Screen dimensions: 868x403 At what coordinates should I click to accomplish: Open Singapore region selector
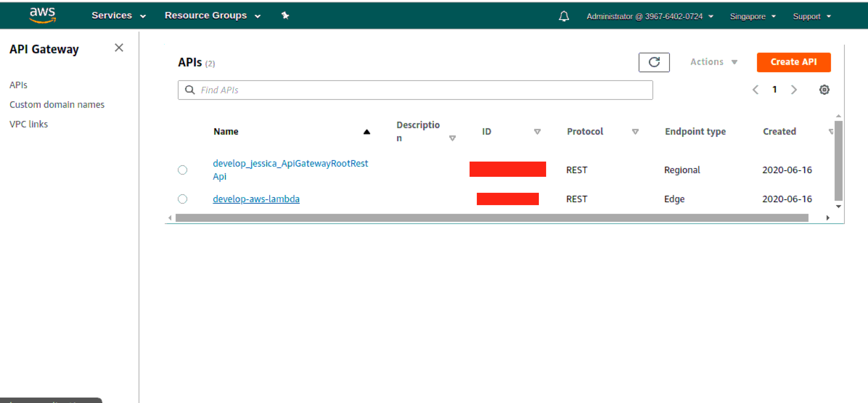click(752, 16)
